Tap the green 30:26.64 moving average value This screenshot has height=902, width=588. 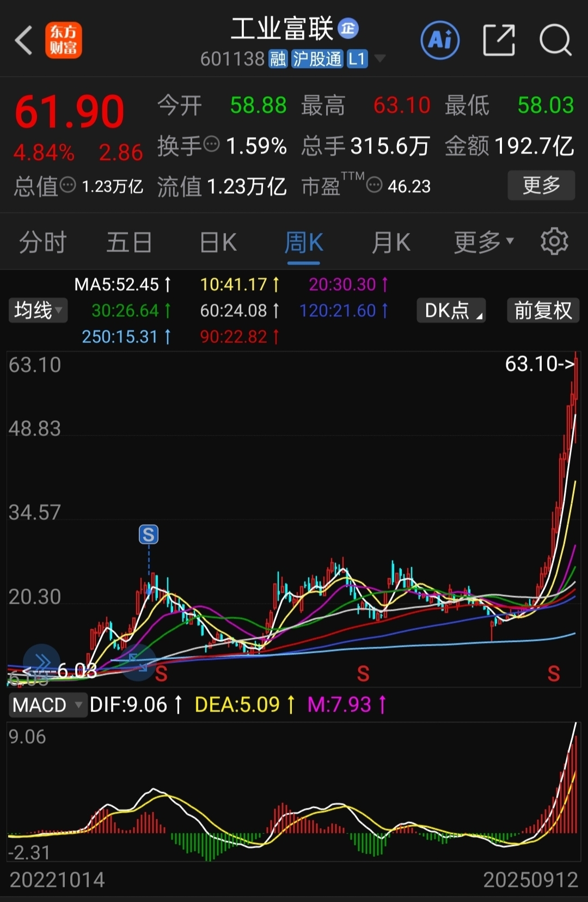[x=131, y=310]
